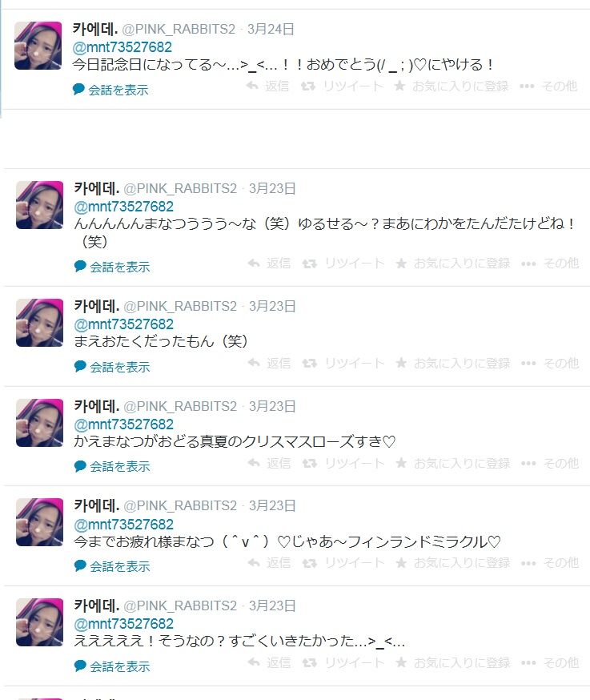Click avatar thumbnail of the March 24 tweet
Image resolution: width=590 pixels, height=700 pixels.
pos(38,46)
